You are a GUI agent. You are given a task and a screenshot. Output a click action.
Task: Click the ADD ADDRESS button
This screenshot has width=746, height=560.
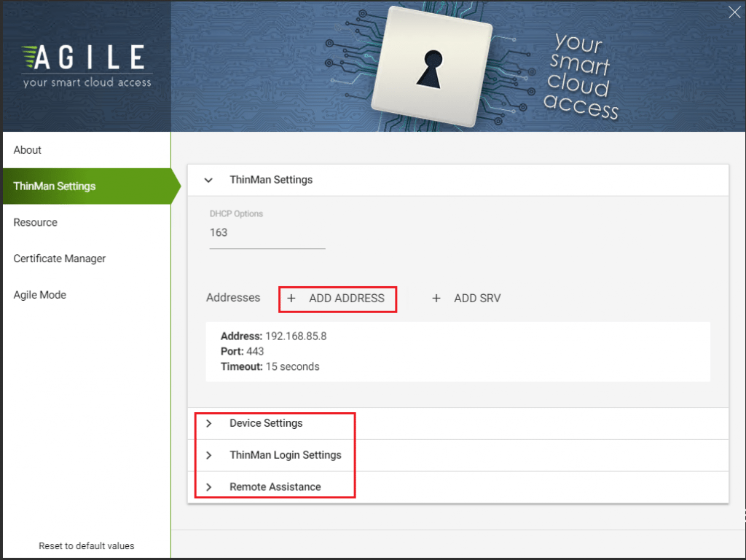point(338,299)
